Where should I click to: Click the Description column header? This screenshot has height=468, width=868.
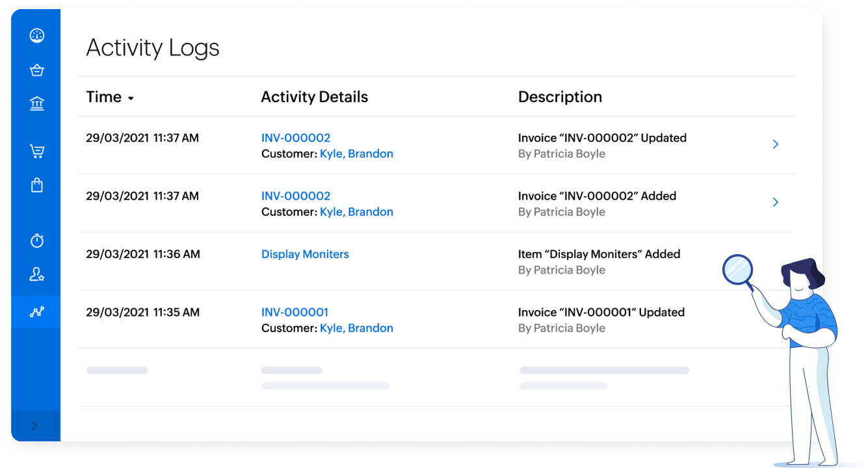pyautogui.click(x=560, y=97)
